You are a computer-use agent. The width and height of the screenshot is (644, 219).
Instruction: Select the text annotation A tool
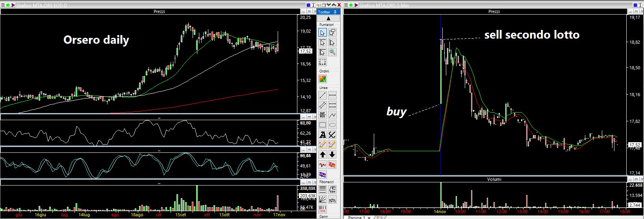click(x=323, y=135)
